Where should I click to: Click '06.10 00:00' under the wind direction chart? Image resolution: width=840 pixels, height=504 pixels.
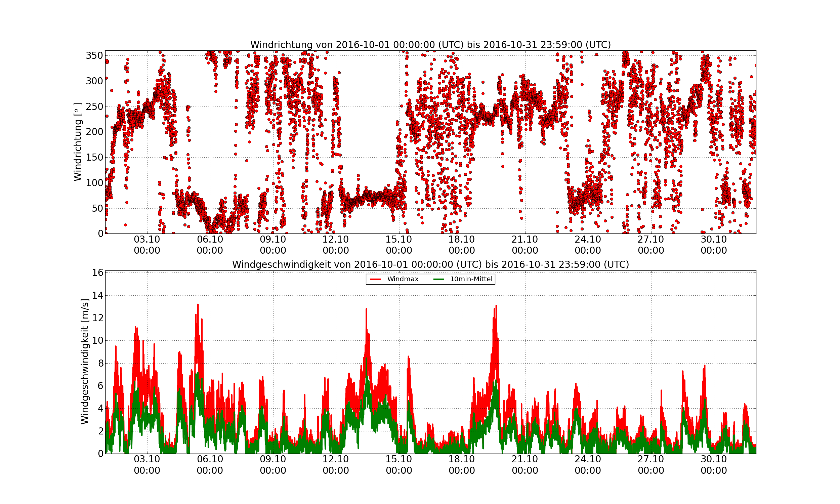210,245
